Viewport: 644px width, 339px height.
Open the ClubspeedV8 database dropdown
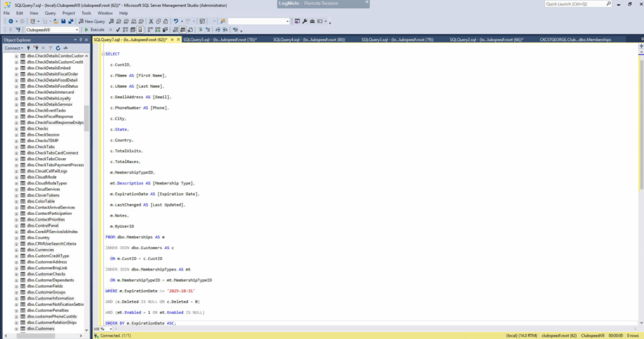point(77,30)
